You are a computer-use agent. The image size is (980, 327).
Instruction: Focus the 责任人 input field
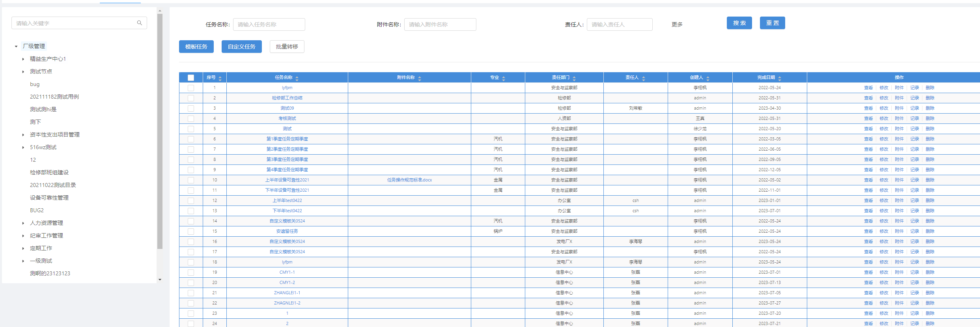tap(620, 24)
